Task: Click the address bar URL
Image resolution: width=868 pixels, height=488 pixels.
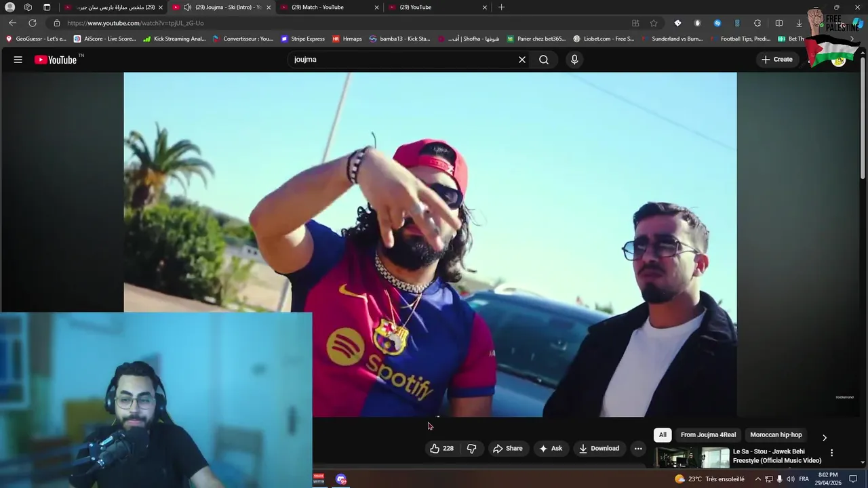Action: click(x=136, y=23)
